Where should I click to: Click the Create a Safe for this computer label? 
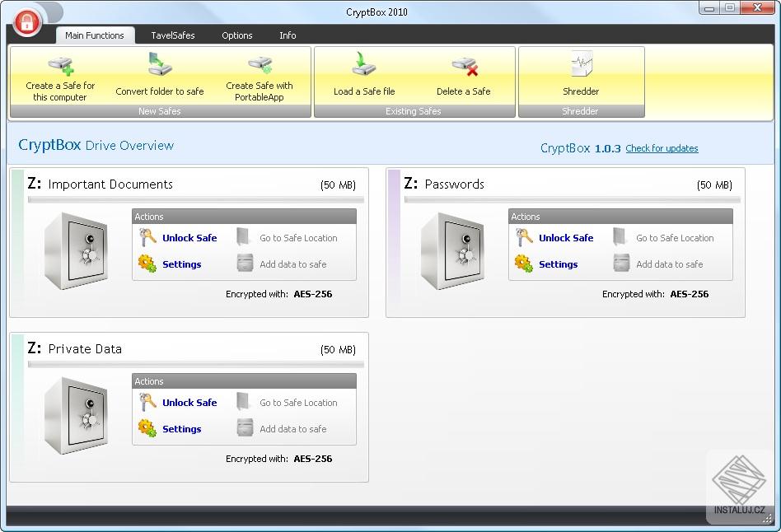[60, 91]
